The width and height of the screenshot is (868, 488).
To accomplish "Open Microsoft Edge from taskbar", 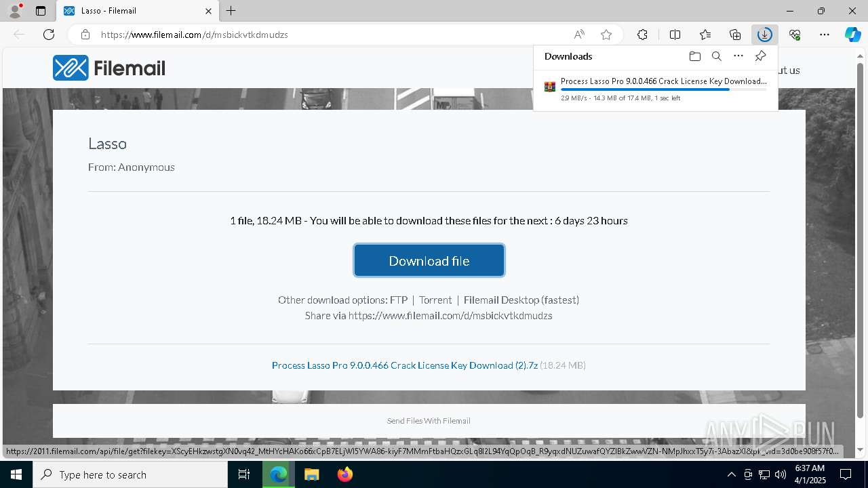I will pyautogui.click(x=279, y=474).
